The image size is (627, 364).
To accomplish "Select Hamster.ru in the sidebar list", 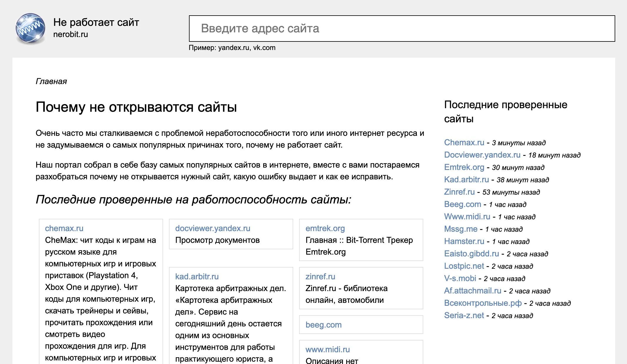I will pyautogui.click(x=464, y=241).
